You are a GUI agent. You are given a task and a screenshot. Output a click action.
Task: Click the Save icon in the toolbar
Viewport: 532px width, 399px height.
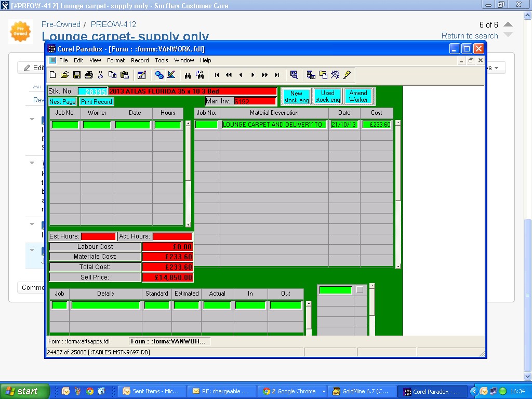77,75
